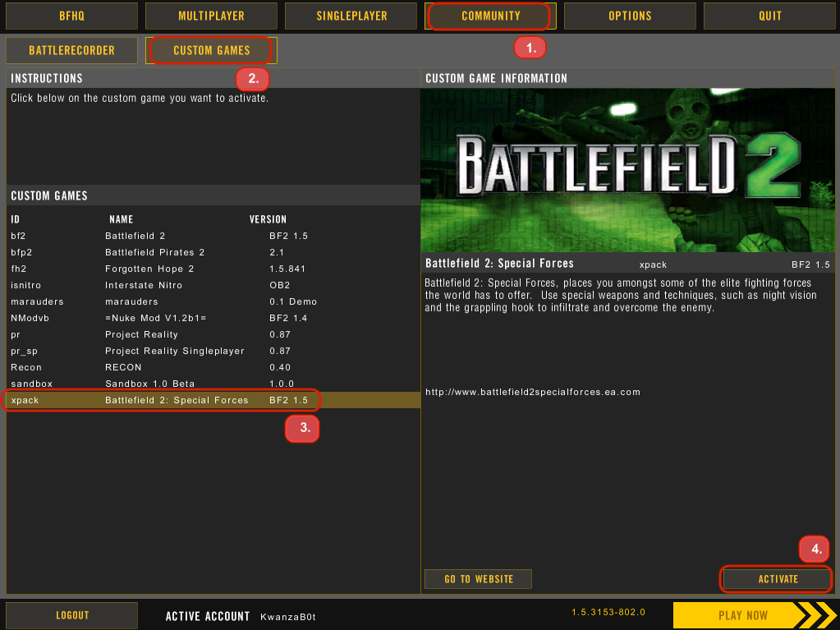Go to the Singleplayer menu
This screenshot has width=840, height=630.
point(351,16)
